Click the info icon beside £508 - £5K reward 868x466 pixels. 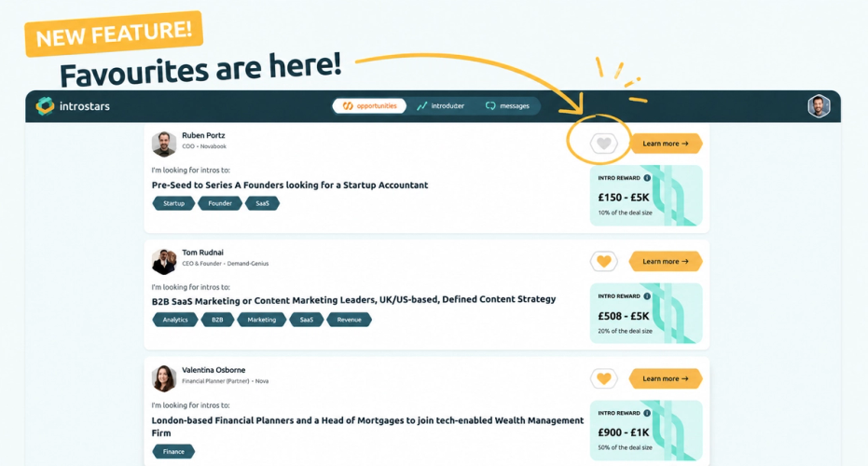pyautogui.click(x=647, y=296)
